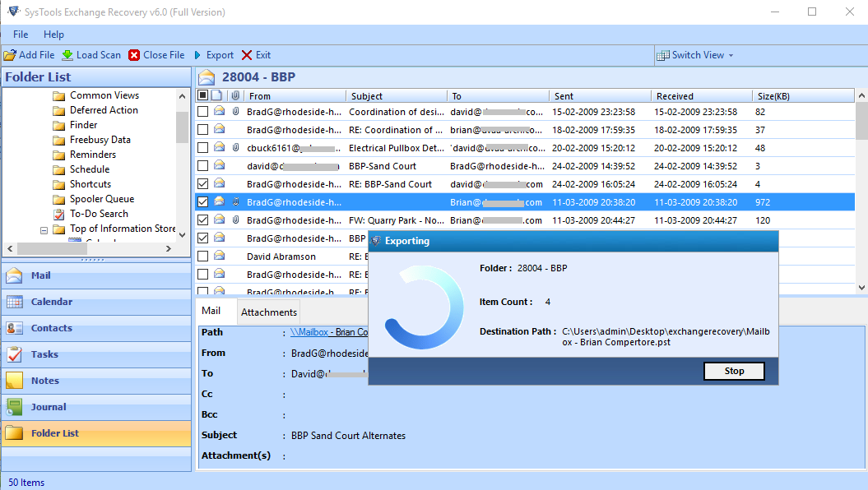
Task: Click the Contacts card icon in navigation pane
Action: (x=14, y=328)
